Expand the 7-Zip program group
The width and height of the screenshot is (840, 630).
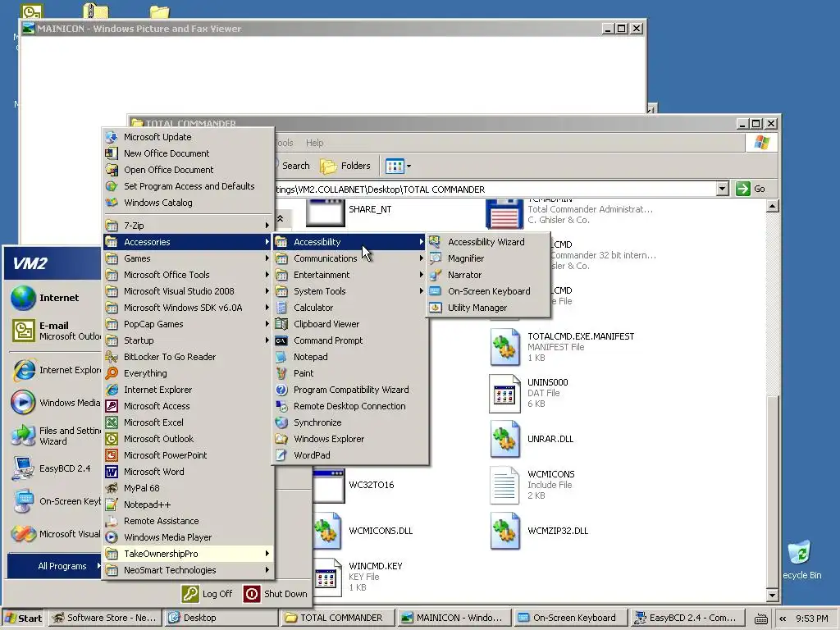click(188, 226)
